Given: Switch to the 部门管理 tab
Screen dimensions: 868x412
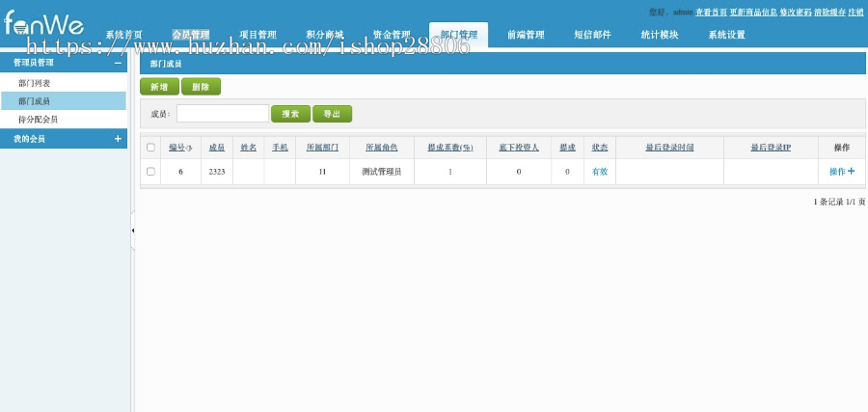Looking at the screenshot, I should [x=458, y=35].
